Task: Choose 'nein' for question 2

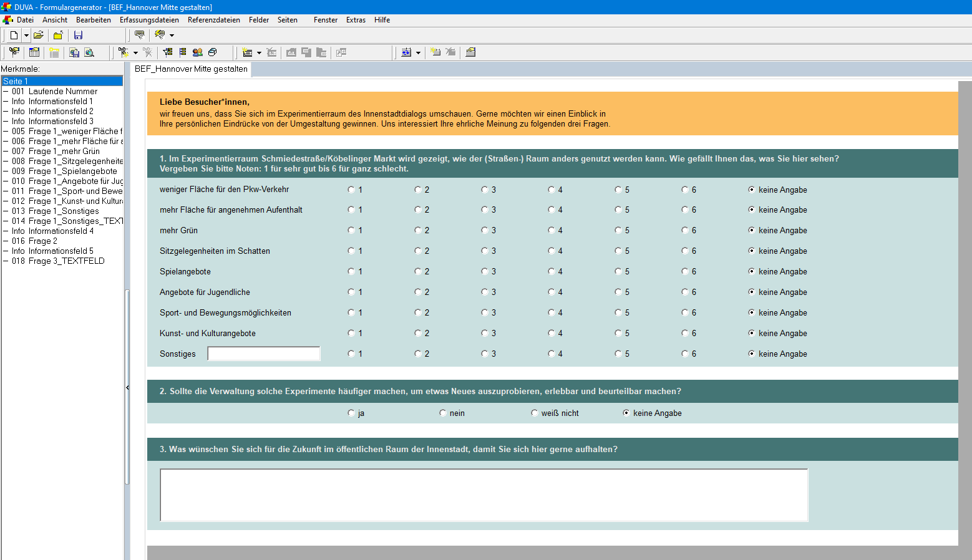Action: click(443, 413)
